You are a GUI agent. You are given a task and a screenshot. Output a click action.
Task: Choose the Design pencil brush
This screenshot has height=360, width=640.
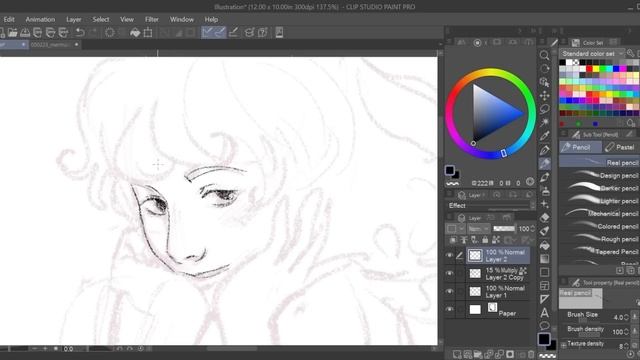click(599, 176)
